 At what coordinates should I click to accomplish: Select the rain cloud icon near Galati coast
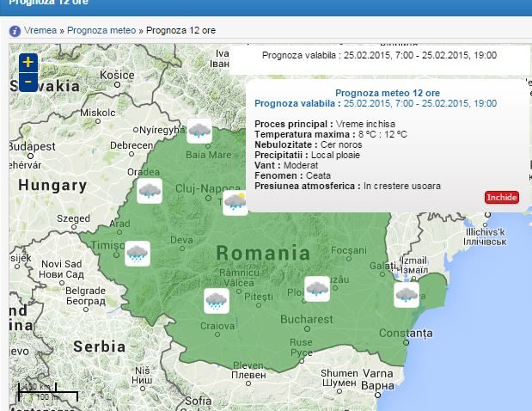[407, 295]
